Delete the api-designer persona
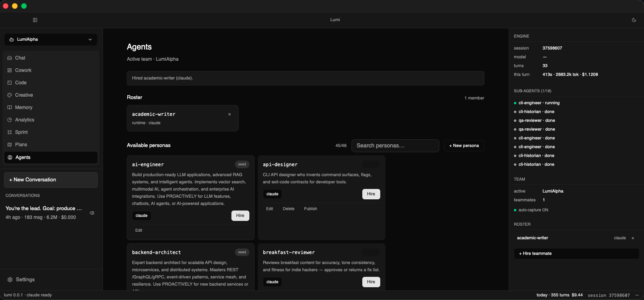 (288, 209)
